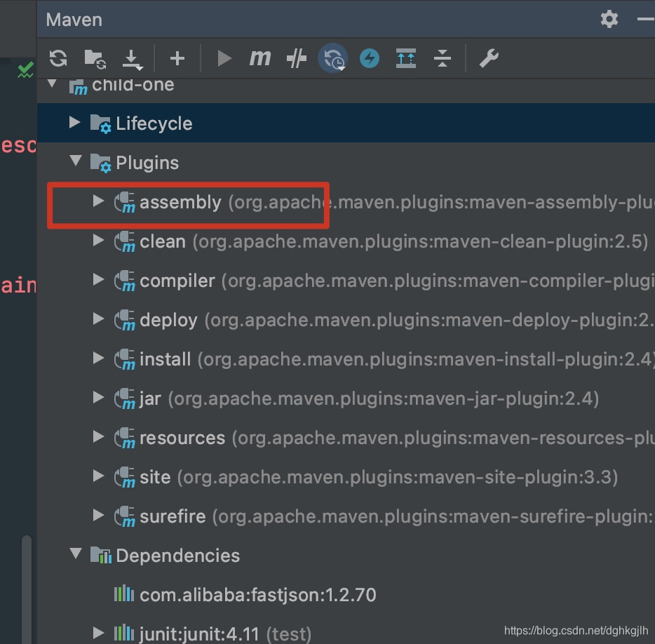This screenshot has width=655, height=644.
Task: Select the 'compiler' plugin label
Action: [177, 281]
